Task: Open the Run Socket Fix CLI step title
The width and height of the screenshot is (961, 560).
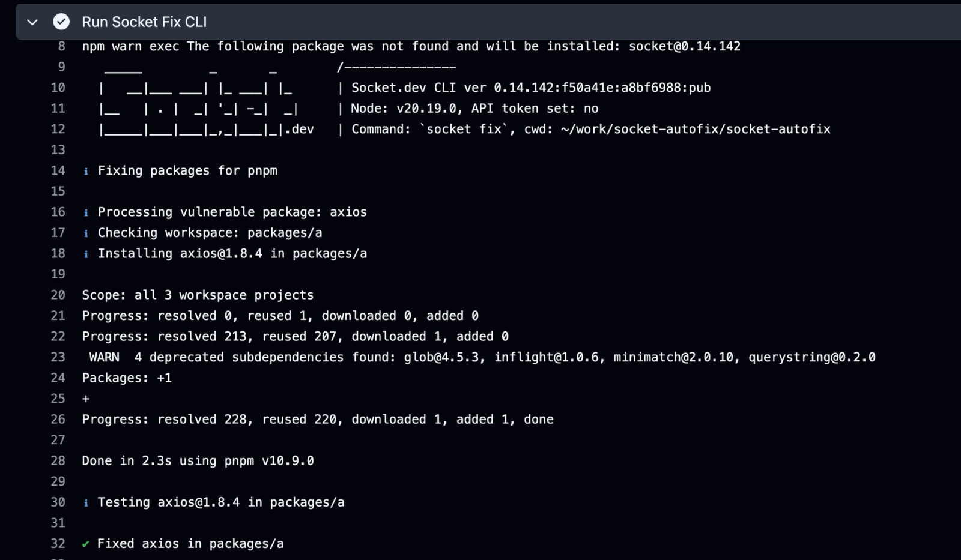Action: click(144, 22)
